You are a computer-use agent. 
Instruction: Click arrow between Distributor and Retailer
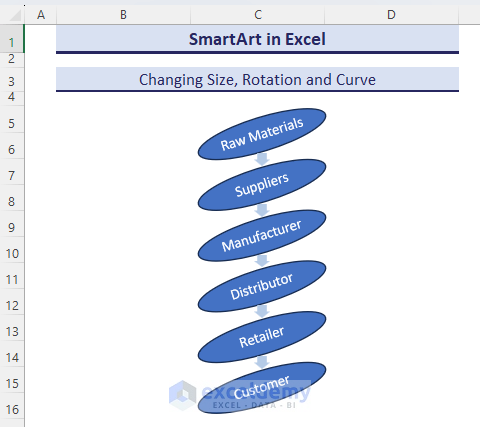(x=262, y=311)
